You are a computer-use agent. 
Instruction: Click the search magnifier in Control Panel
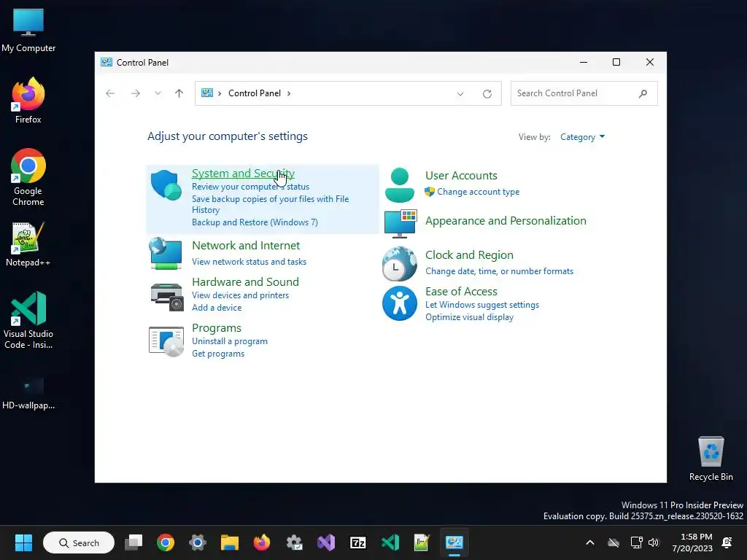pyautogui.click(x=643, y=93)
